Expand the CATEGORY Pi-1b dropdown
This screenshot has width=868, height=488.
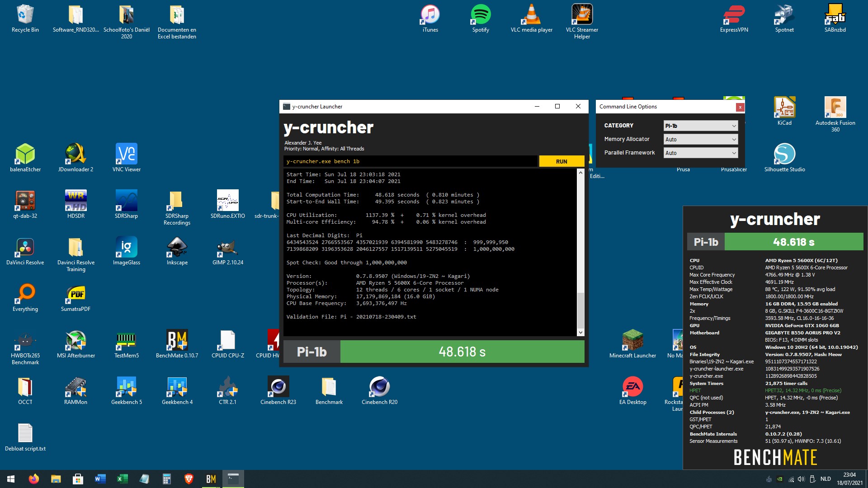701,126
